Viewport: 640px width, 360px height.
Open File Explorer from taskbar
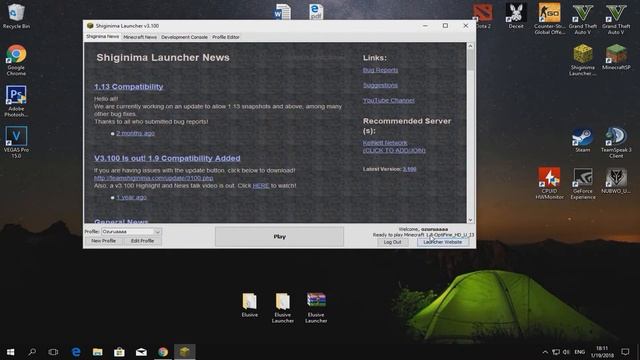[x=98, y=352]
